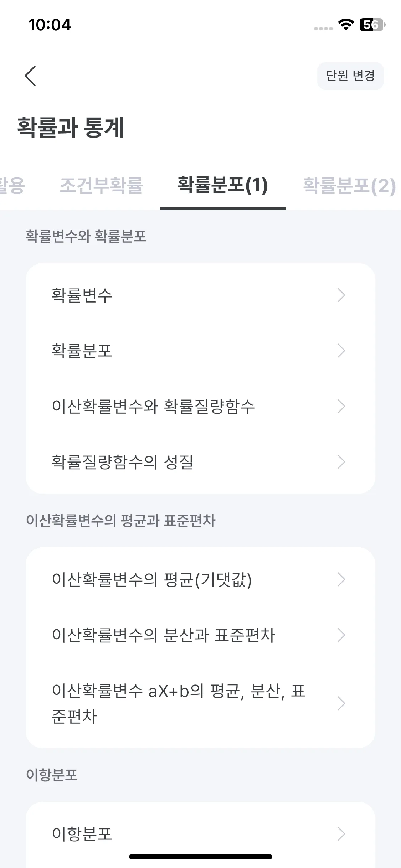Image resolution: width=401 pixels, height=868 pixels.
Task: Switch to the 조건부확률 tab
Action: point(101,186)
